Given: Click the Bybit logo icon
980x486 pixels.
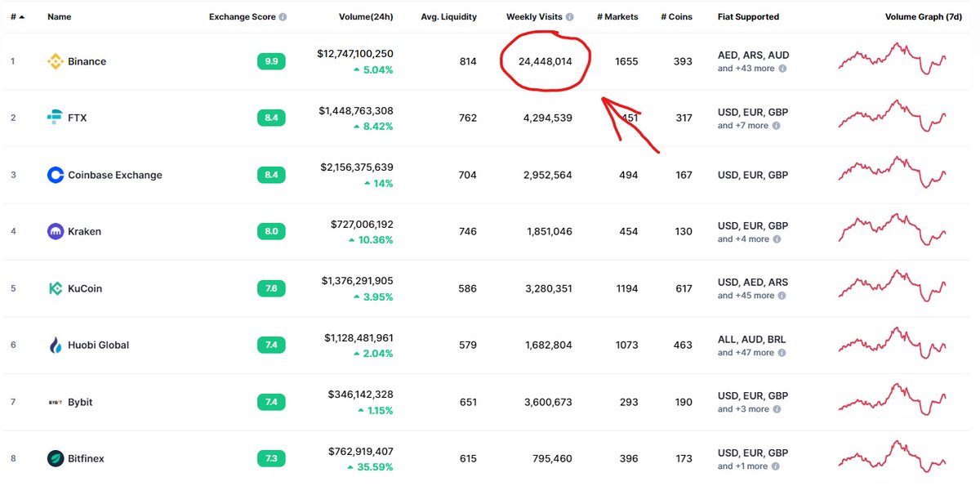Looking at the screenshot, I should [56, 402].
